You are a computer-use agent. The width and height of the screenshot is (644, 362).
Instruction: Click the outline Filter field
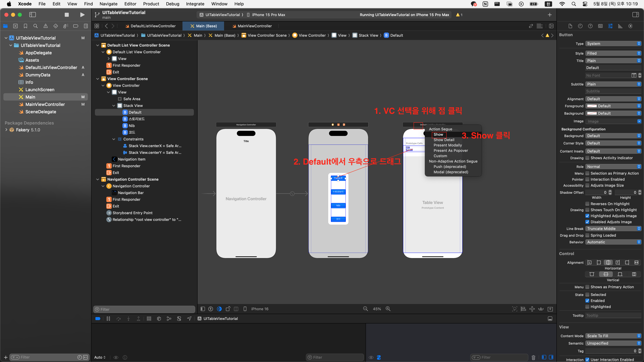coord(144,309)
